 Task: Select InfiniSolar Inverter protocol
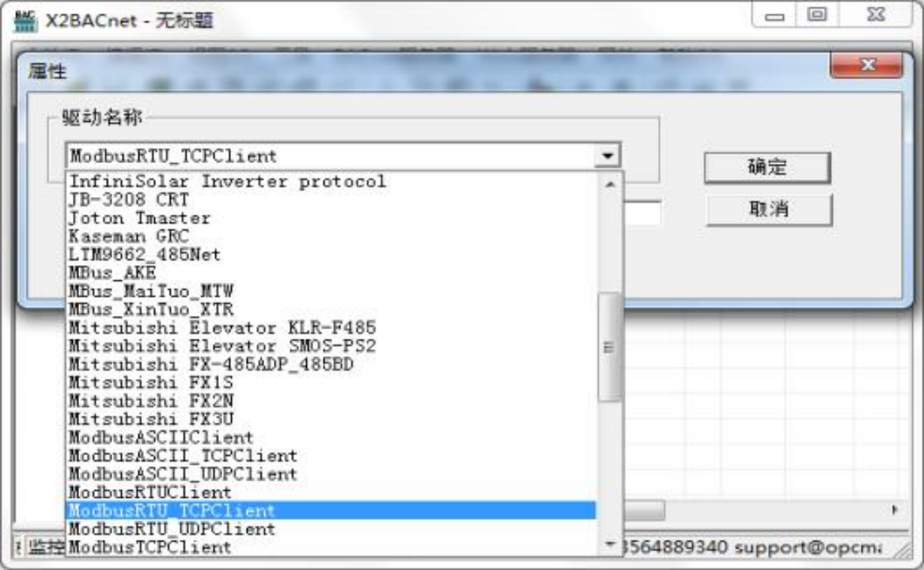331,181
